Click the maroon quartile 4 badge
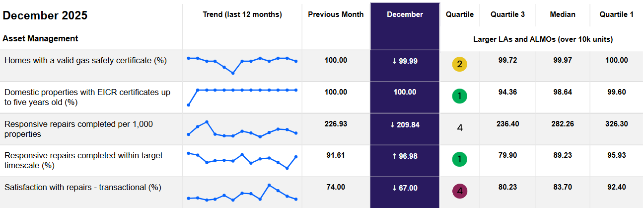This screenshot has width=644, height=212. coord(460,191)
